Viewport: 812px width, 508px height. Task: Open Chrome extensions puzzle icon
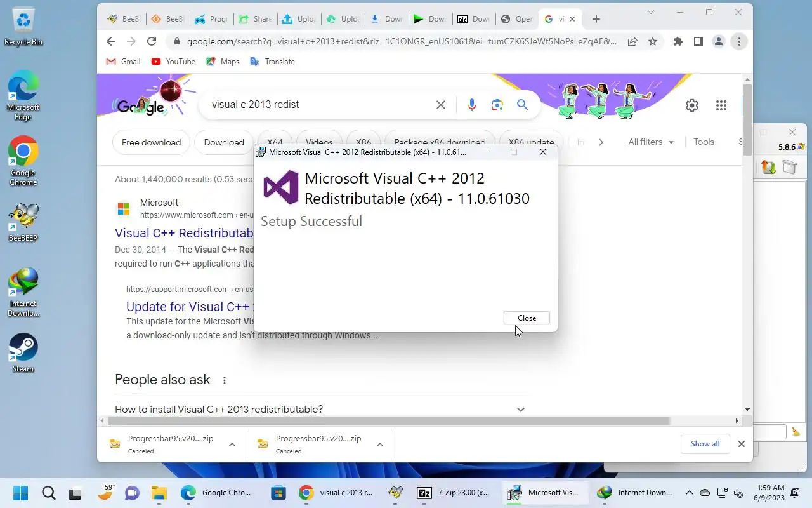678,41
